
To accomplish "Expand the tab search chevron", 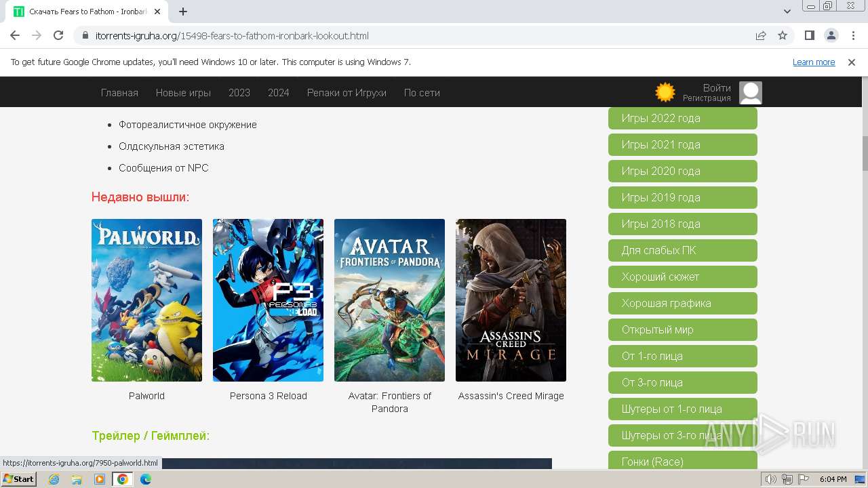I will click(x=787, y=12).
